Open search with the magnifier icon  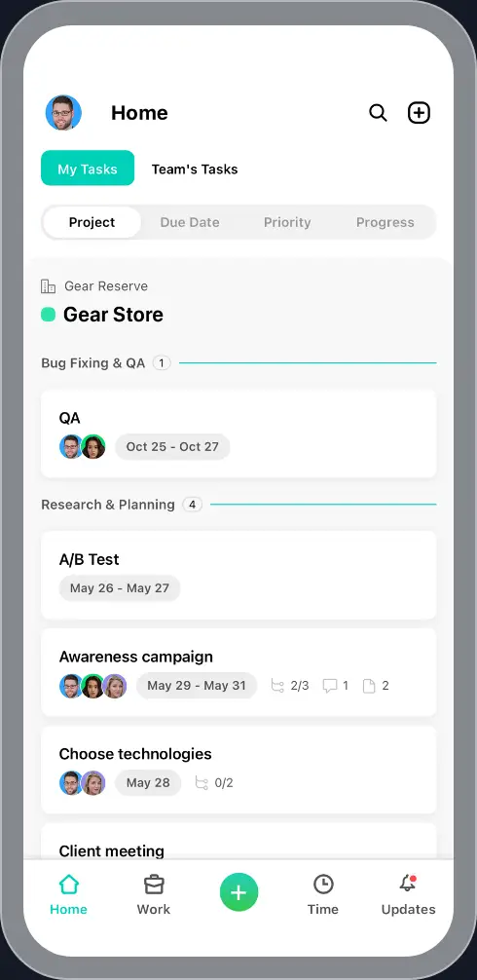coord(378,113)
